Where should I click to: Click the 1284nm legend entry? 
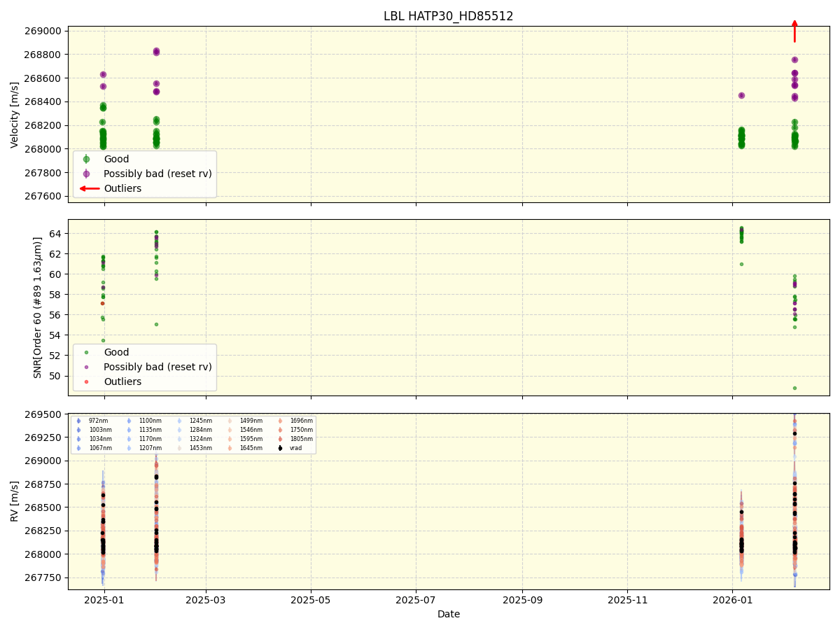click(195, 430)
